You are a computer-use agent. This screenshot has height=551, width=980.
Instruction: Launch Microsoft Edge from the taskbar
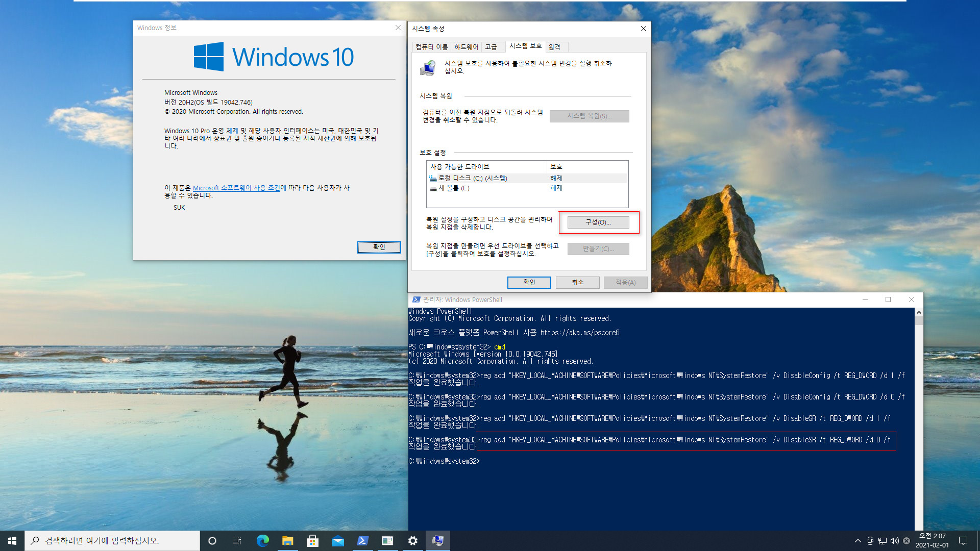point(262,540)
